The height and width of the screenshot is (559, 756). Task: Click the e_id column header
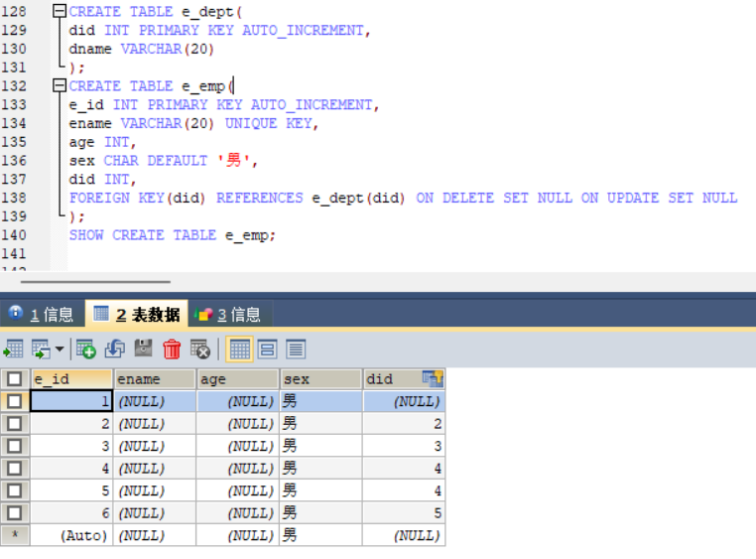coord(71,379)
